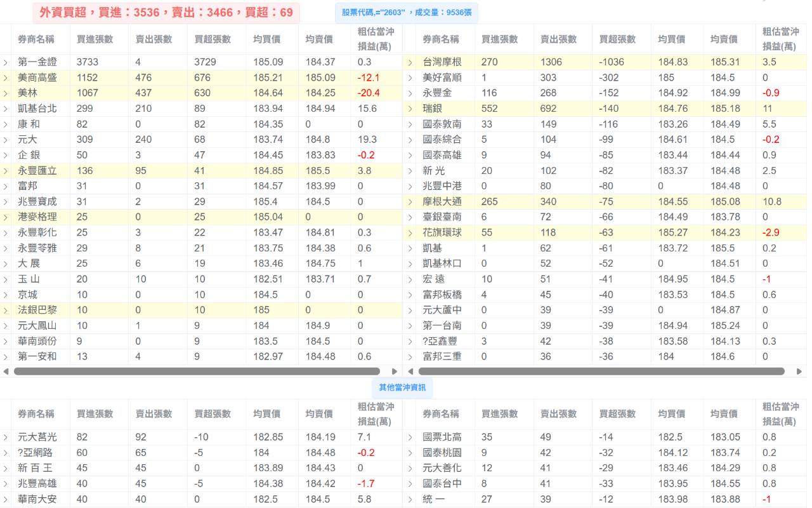812x508 pixels.
Task: Expand the 第一金證 broker row
Action: [x=5, y=62]
